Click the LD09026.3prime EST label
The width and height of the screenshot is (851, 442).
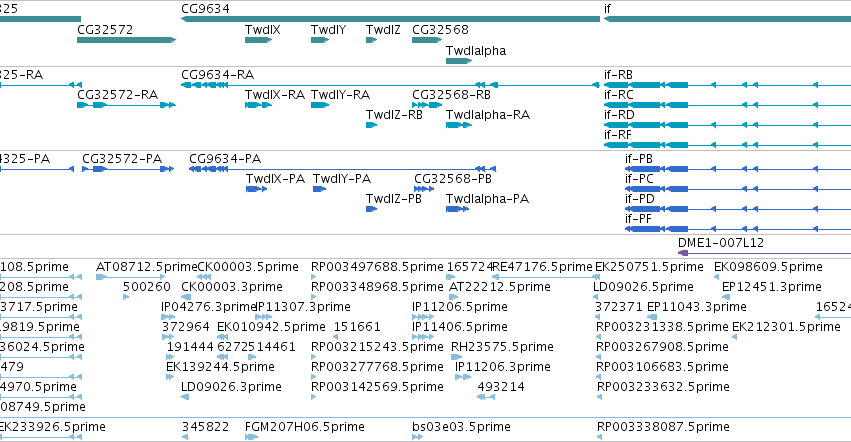click(x=231, y=387)
